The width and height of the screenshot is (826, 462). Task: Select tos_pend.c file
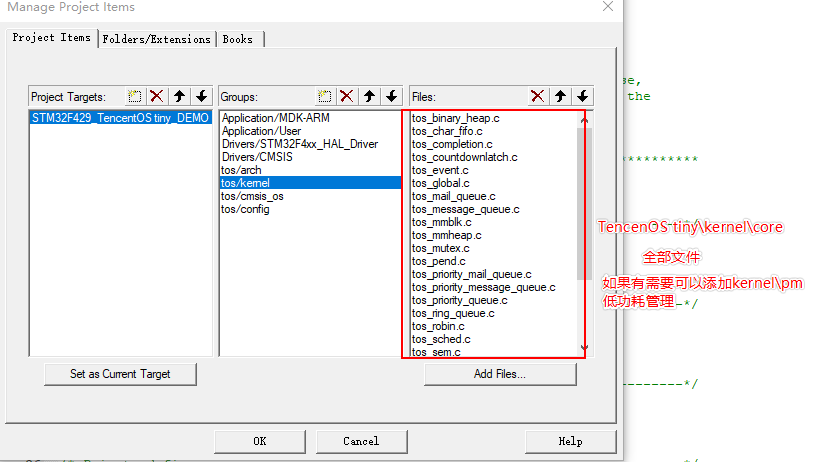pos(438,261)
